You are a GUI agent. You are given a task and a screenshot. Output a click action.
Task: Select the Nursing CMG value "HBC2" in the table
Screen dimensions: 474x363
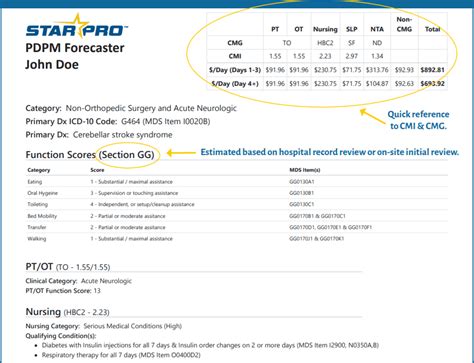click(325, 43)
